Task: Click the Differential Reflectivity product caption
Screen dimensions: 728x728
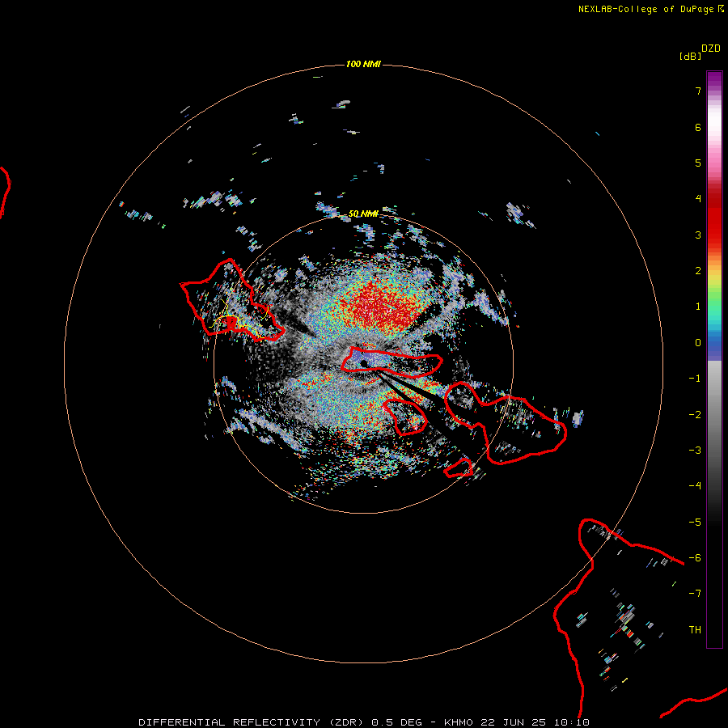Action: (363, 722)
